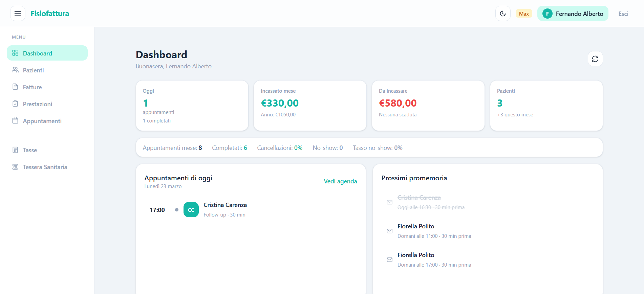Image resolution: width=644 pixels, height=294 pixels.
Task: Refresh the dashboard with the circular arrows icon
Action: (595, 59)
